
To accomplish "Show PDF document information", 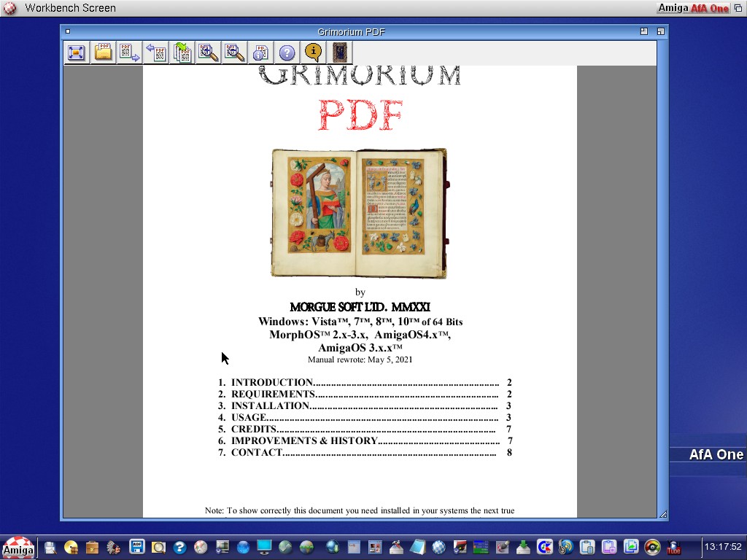I will point(260,52).
